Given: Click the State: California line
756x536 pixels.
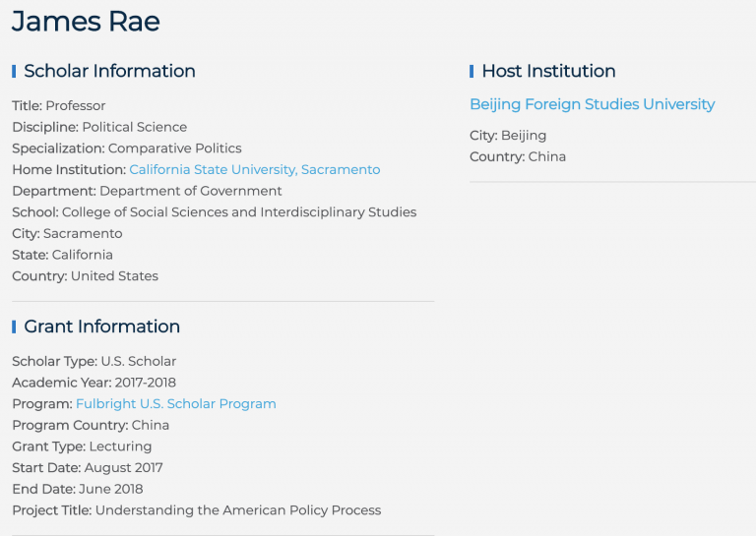Looking at the screenshot, I should [62, 255].
